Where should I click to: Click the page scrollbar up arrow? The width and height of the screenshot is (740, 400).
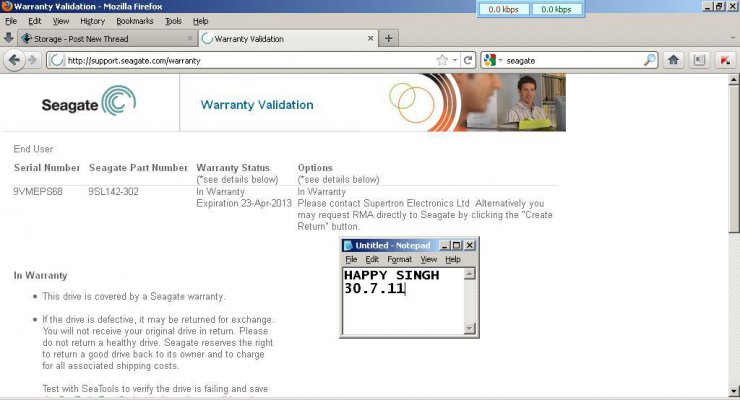point(734,80)
